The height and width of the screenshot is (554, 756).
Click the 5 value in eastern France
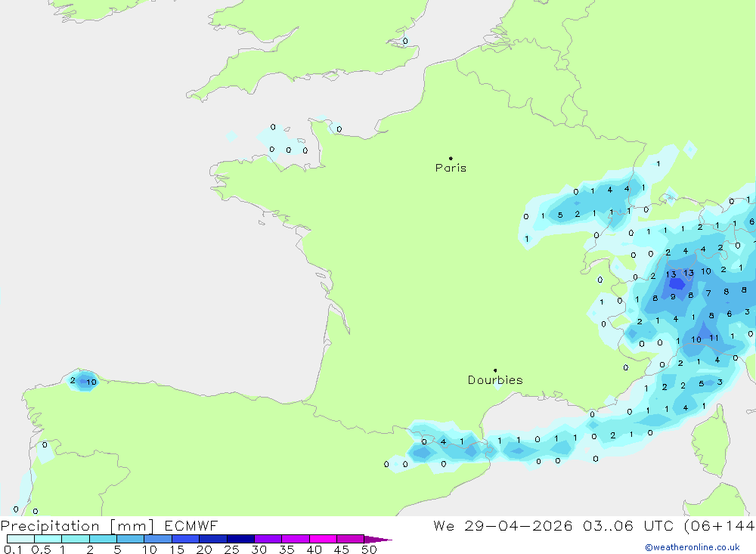pyautogui.click(x=560, y=215)
